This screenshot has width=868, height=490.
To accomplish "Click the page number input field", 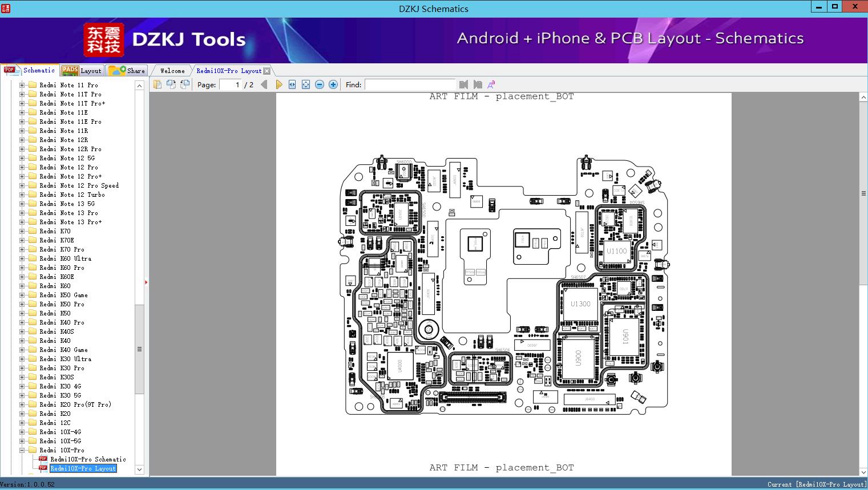I will pyautogui.click(x=231, y=84).
